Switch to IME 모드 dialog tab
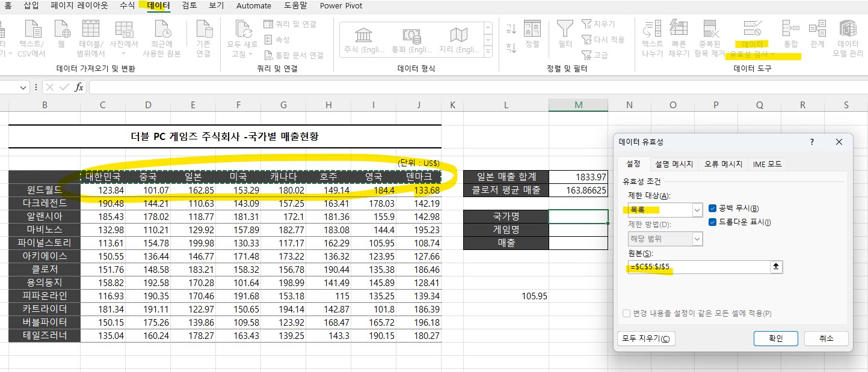868x372 pixels. click(x=767, y=164)
